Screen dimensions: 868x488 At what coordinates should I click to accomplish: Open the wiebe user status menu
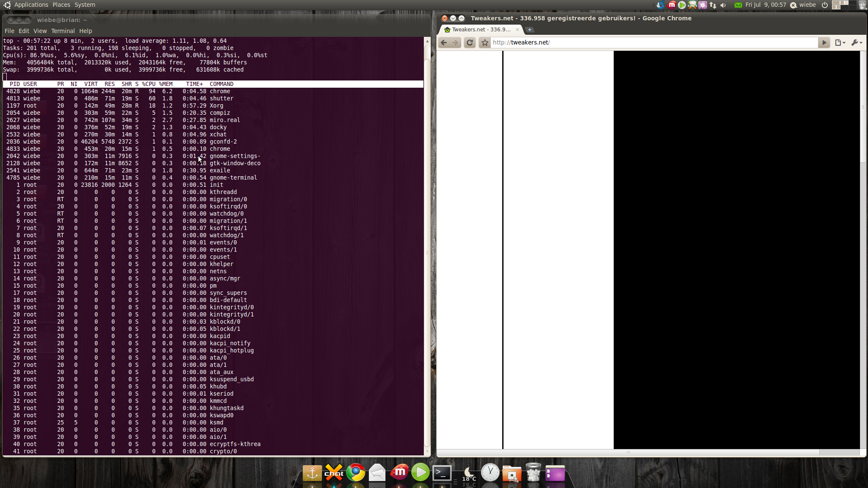pos(803,5)
